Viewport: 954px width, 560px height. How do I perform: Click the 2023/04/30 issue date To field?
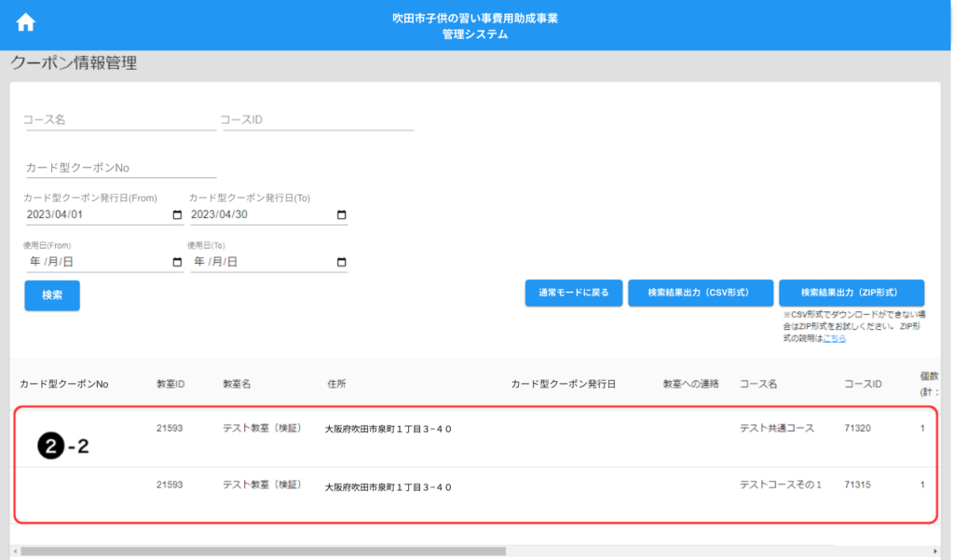(259, 215)
